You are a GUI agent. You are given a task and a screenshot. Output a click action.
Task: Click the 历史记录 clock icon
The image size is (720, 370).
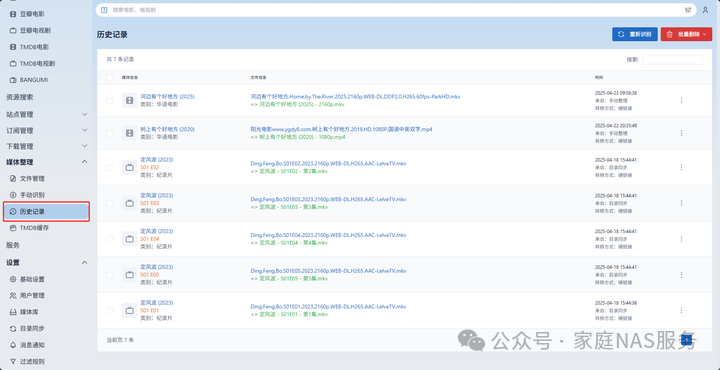[x=13, y=212]
